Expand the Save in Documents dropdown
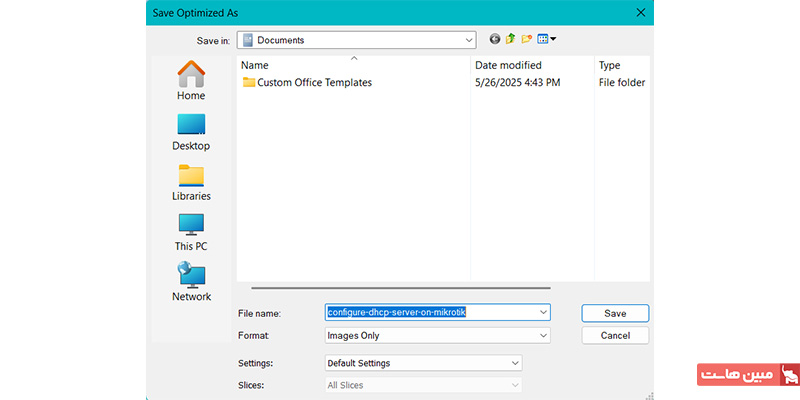800x400 pixels. (x=468, y=40)
